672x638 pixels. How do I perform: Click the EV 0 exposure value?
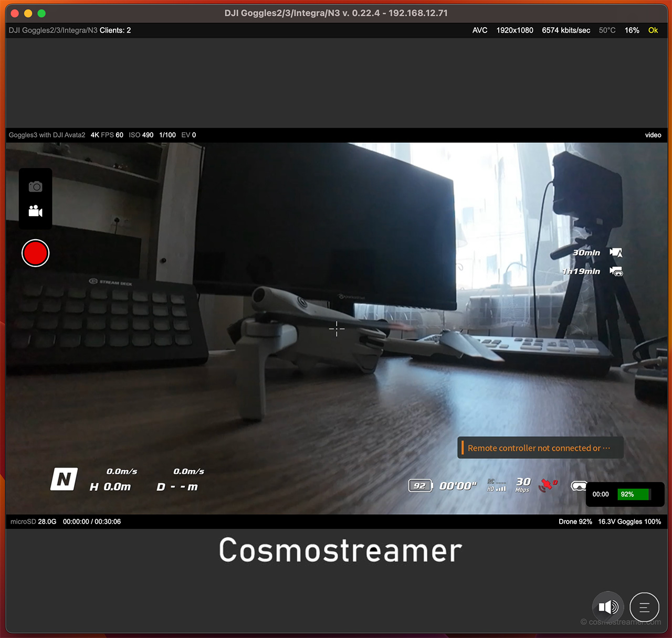188,135
